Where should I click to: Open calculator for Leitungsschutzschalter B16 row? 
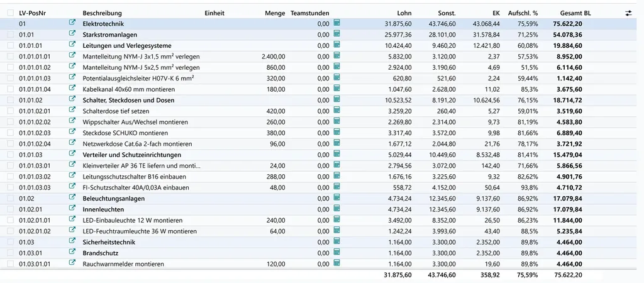[337, 176]
